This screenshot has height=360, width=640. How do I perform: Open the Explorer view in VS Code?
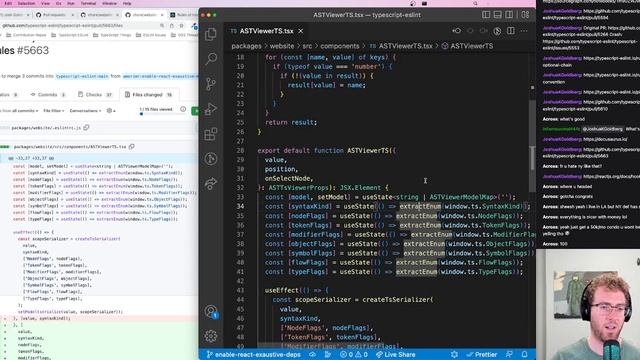(211, 34)
